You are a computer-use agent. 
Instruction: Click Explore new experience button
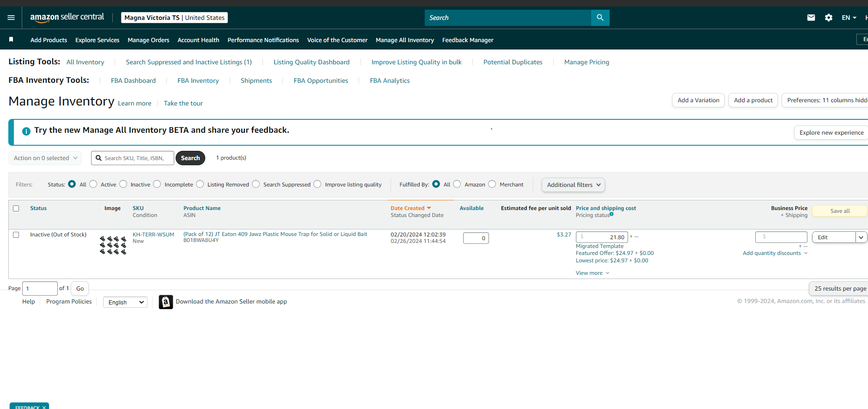pyautogui.click(x=831, y=132)
